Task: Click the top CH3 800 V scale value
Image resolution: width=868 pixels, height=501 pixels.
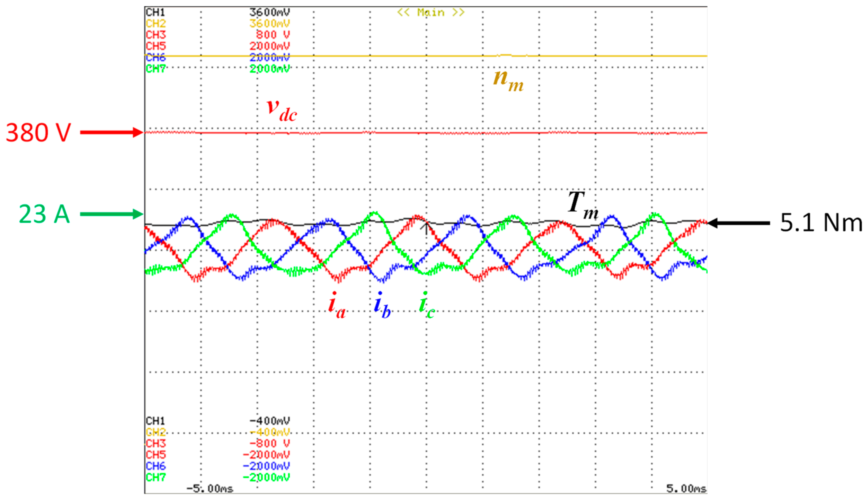Action: coord(273,35)
